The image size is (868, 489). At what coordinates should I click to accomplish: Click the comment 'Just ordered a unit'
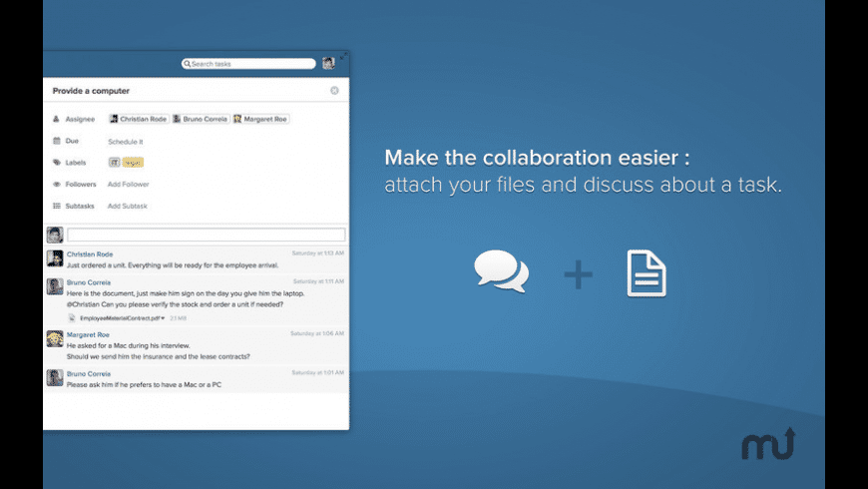(173, 265)
